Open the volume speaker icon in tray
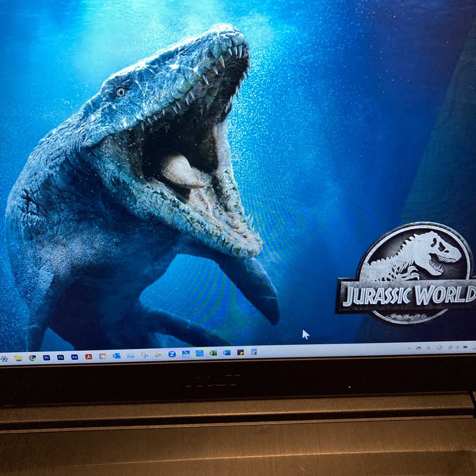476x476 pixels. coord(457,347)
